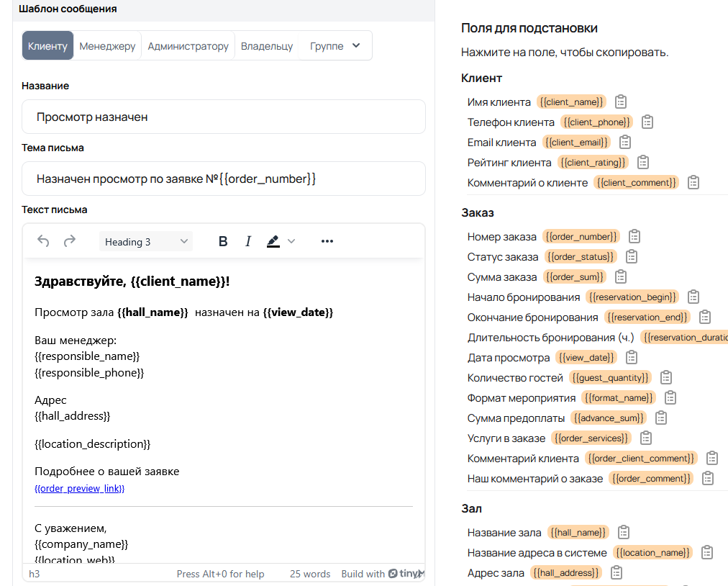Switch to the Администратору tab
The image size is (728, 586).
click(188, 45)
